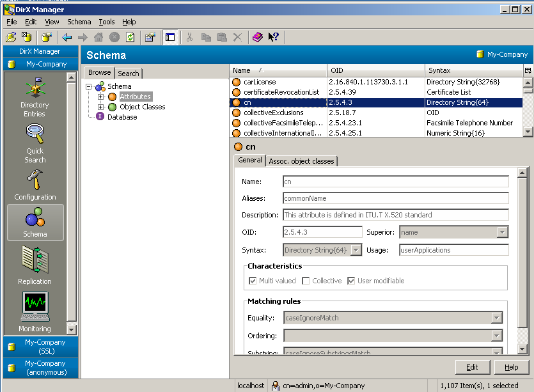Expand the Attributes tree node
Screen dimensions: 534x392
[101, 97]
